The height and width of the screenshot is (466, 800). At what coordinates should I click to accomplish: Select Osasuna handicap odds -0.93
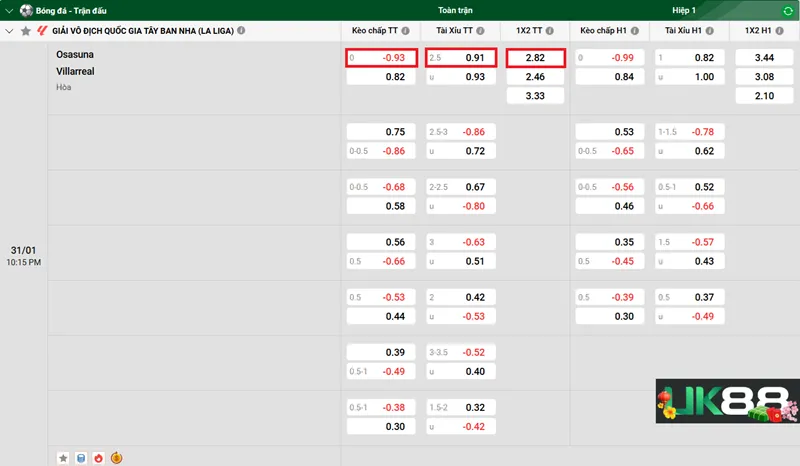380,58
